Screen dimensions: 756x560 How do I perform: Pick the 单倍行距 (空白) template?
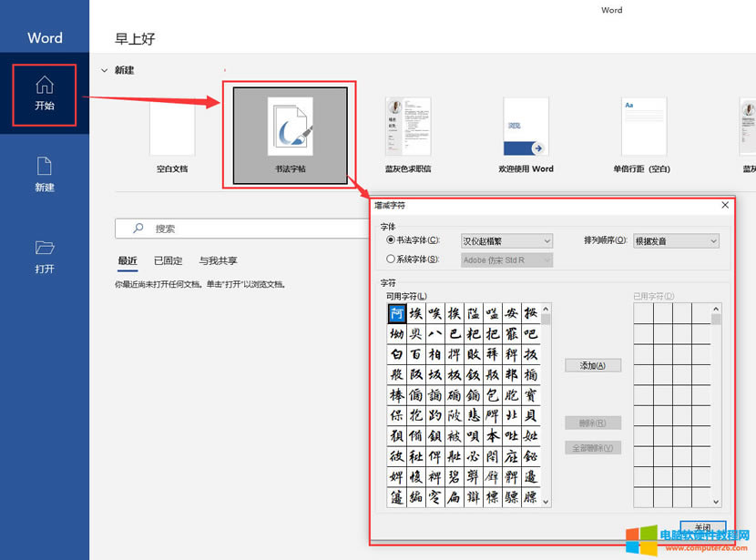[x=642, y=136]
